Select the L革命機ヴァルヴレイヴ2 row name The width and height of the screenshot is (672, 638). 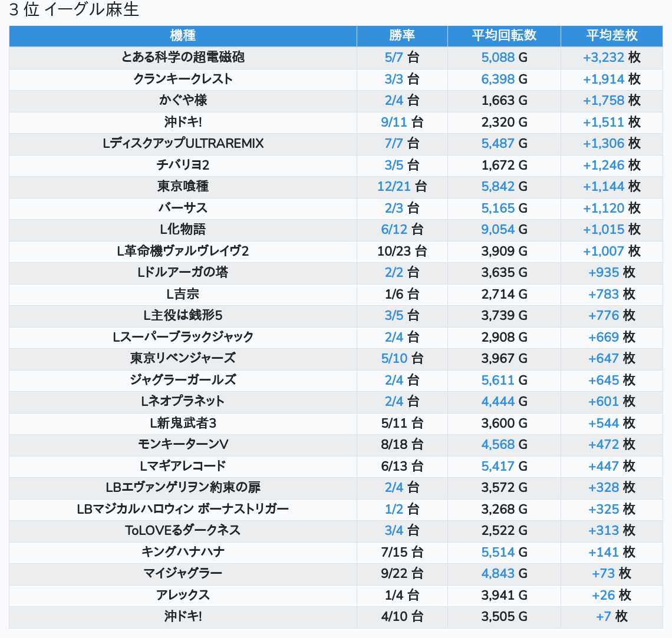pos(183,251)
